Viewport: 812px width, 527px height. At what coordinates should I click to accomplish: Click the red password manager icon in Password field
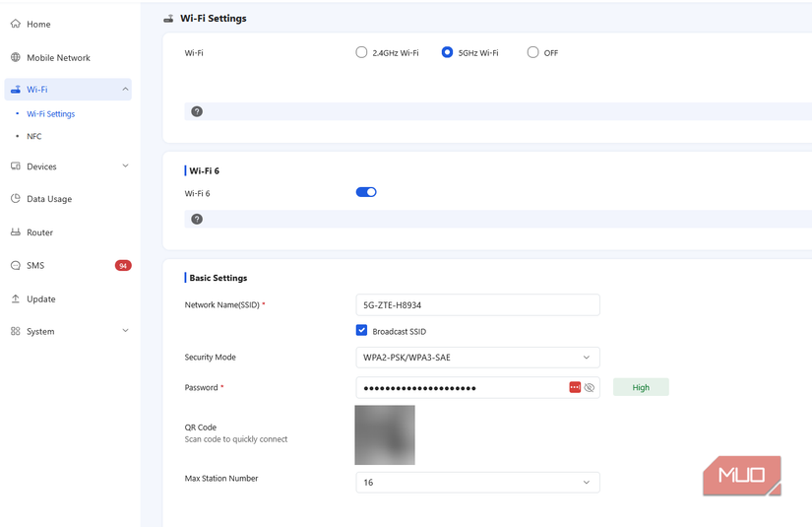[575, 387]
